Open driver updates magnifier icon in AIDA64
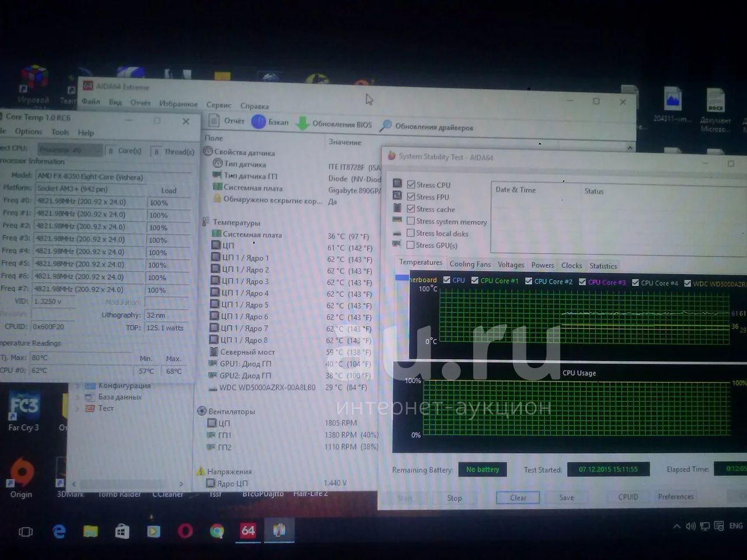747x560 pixels. coord(386,126)
